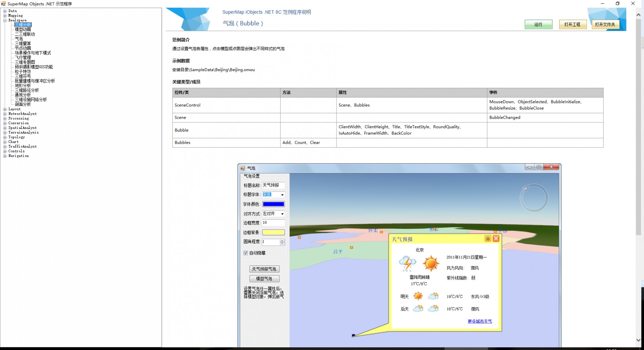Click the 打开文件夹 button

click(x=605, y=24)
